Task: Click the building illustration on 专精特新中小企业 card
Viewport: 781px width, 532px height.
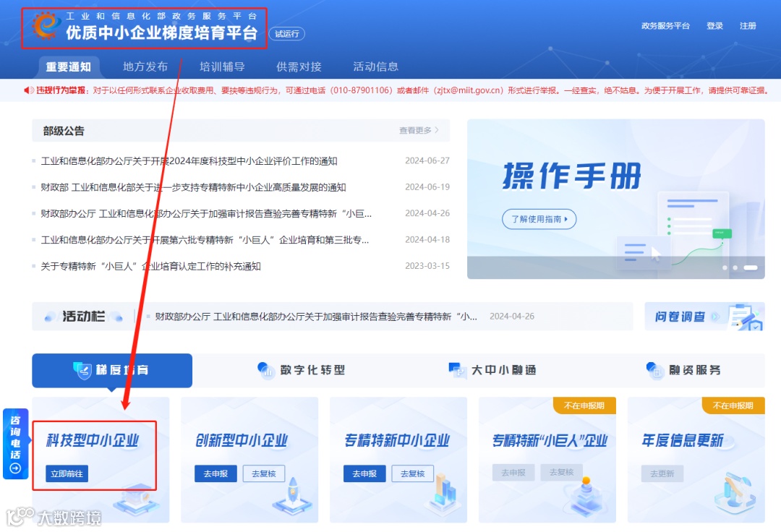Action: pyautogui.click(x=443, y=493)
